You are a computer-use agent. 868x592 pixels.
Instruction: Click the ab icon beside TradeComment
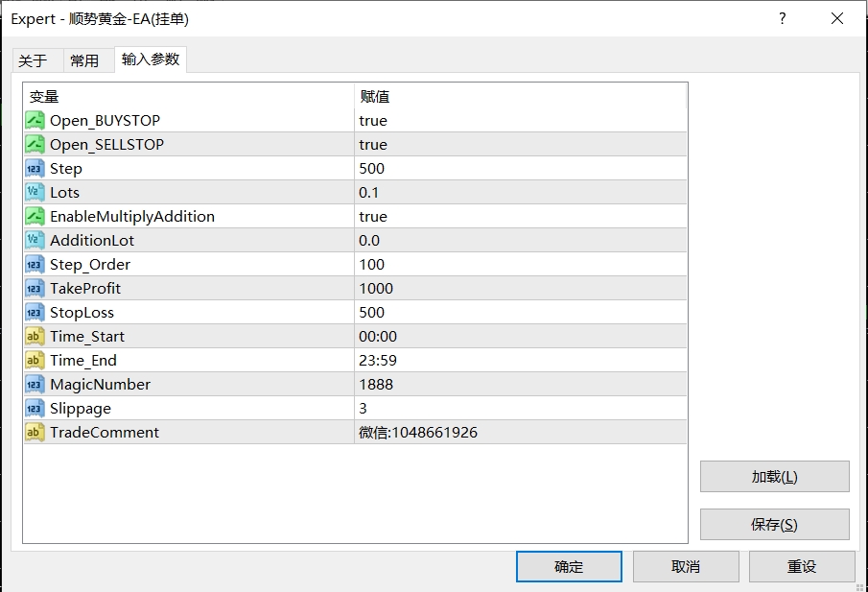[x=36, y=432]
